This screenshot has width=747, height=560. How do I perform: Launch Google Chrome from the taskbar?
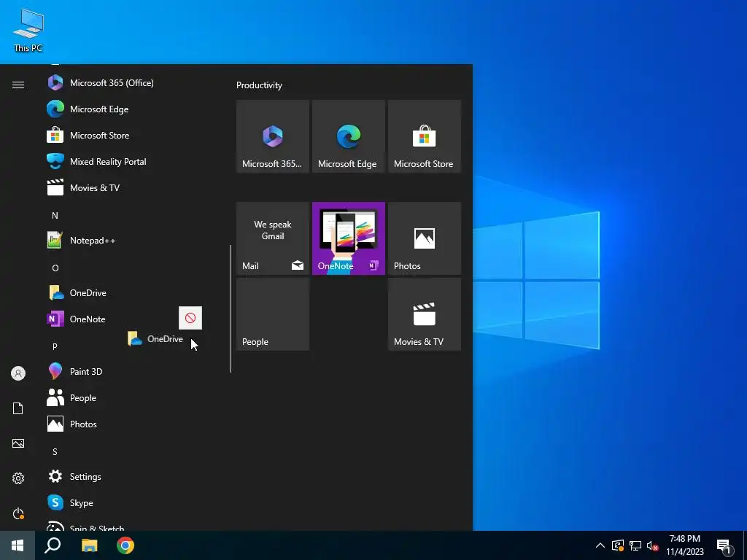pos(125,545)
